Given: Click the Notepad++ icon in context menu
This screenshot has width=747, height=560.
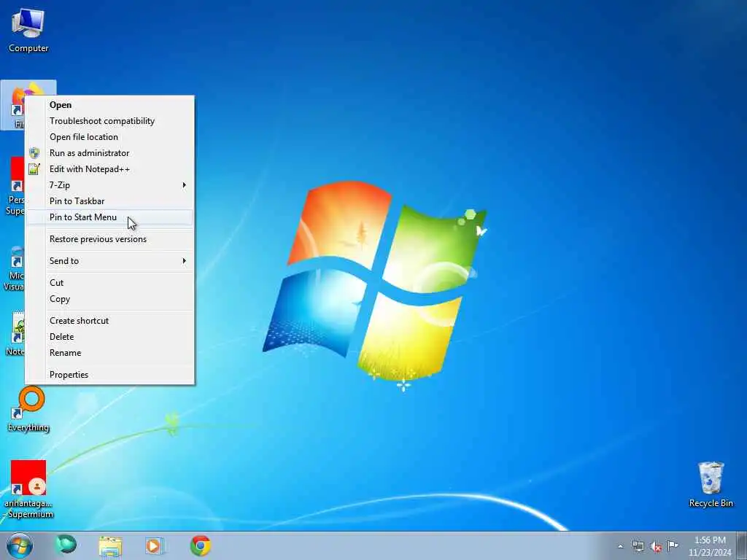Looking at the screenshot, I should click(34, 169).
